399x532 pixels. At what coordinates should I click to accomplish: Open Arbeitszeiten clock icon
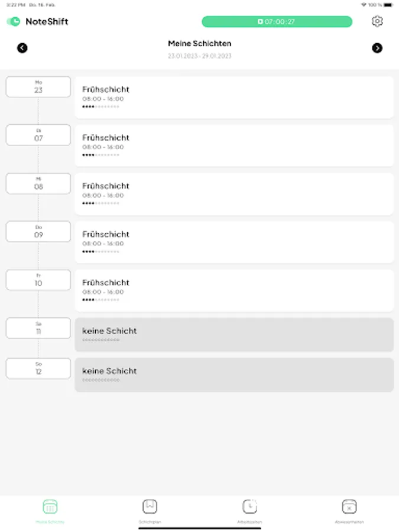click(x=249, y=507)
